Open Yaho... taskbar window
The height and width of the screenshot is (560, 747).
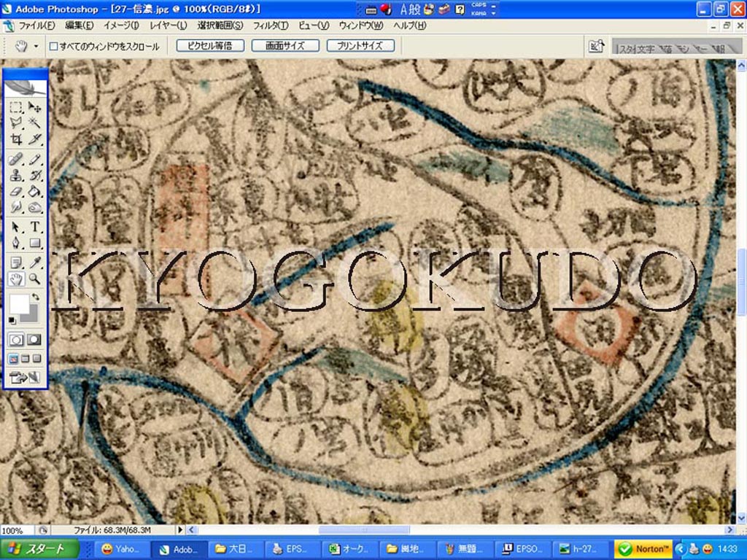pyautogui.click(x=121, y=549)
